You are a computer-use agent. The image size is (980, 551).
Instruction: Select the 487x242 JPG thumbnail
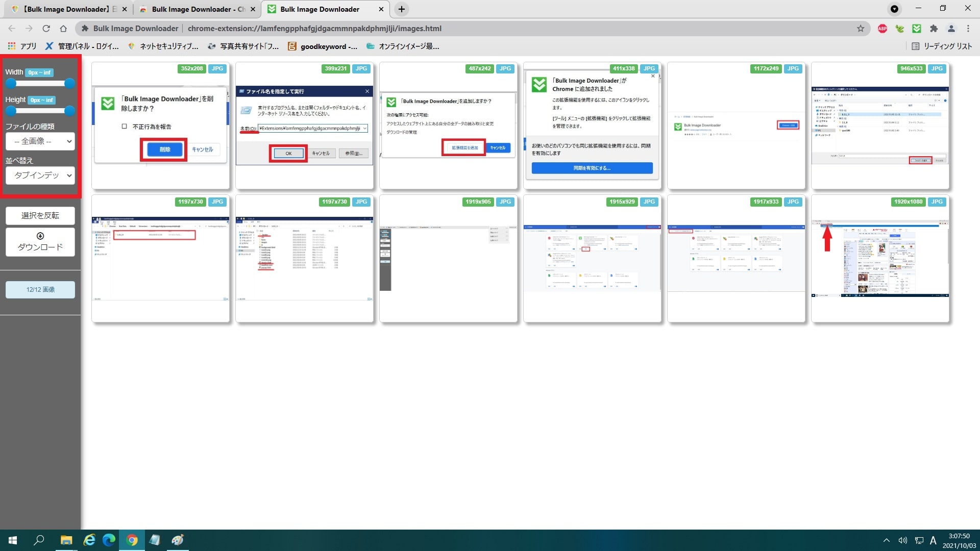448,126
